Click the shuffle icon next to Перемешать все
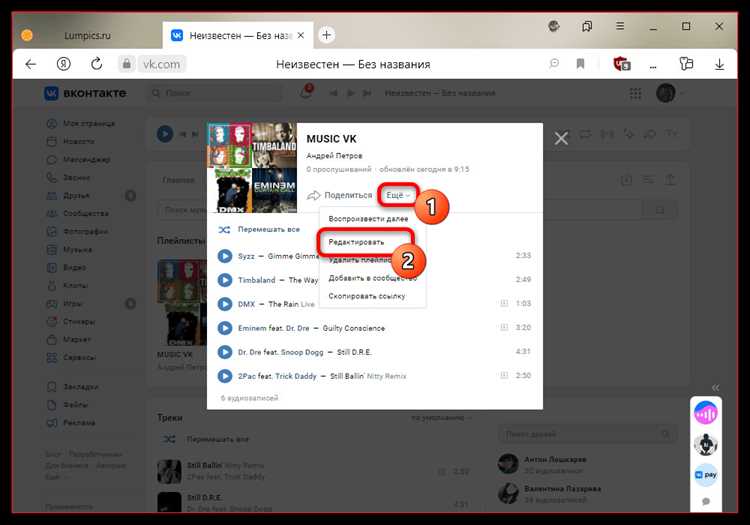The width and height of the screenshot is (750, 525). point(224,230)
